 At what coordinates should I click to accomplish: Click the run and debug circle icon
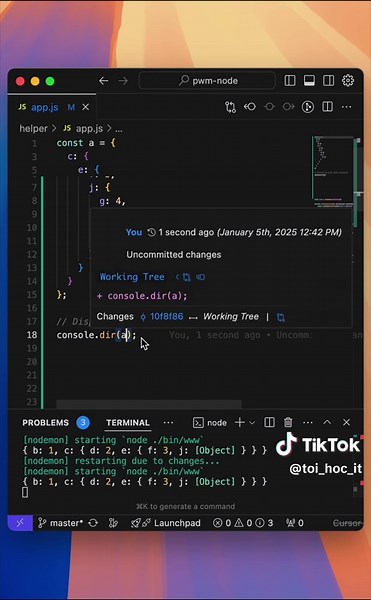pyautogui.click(x=308, y=107)
